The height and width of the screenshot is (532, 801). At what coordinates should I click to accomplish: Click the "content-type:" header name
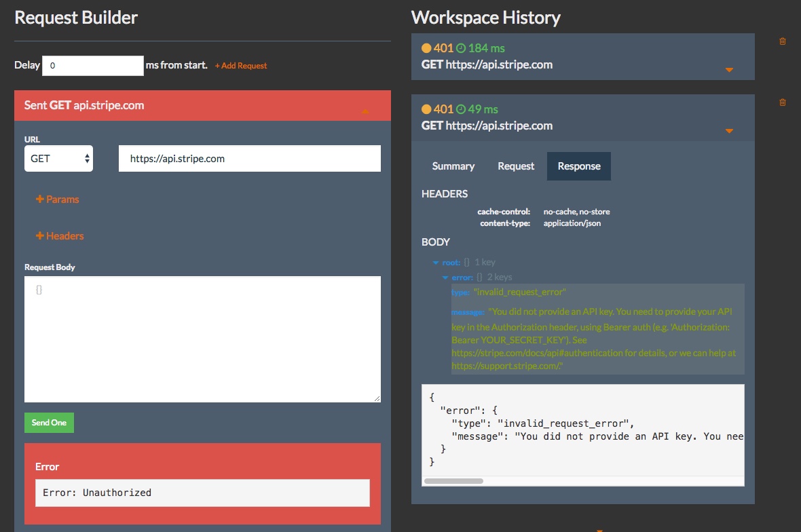pyautogui.click(x=505, y=224)
